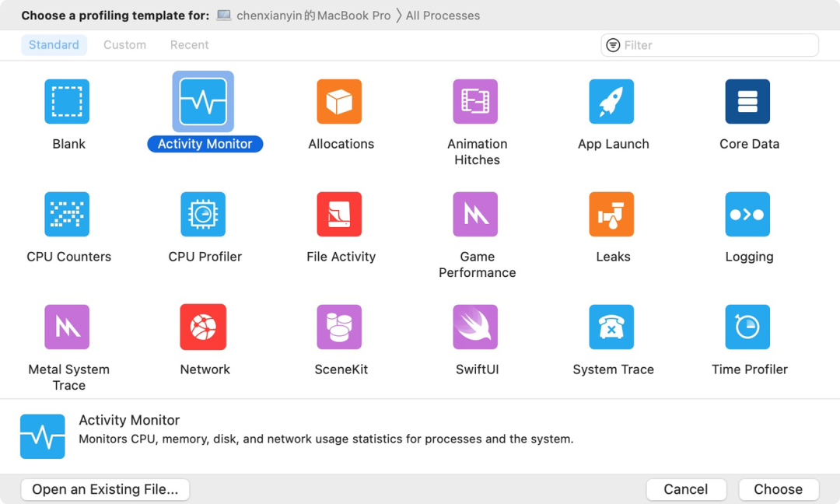The image size is (840, 504).
Task: Click the Choose button
Action: coord(779,489)
